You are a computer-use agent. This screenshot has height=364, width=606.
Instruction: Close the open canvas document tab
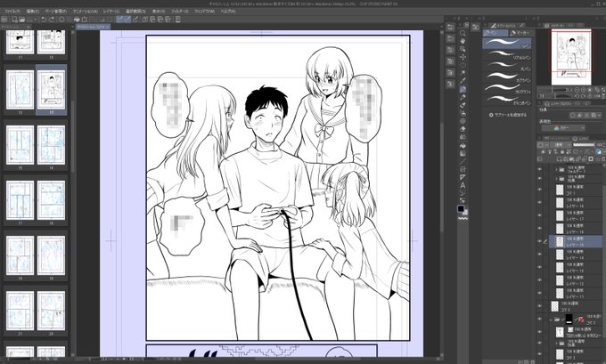coord(108,27)
